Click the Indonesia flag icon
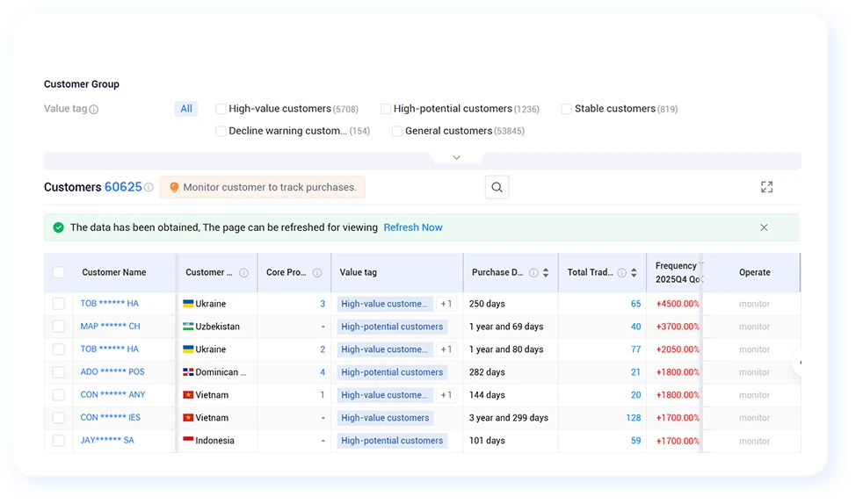 (188, 440)
